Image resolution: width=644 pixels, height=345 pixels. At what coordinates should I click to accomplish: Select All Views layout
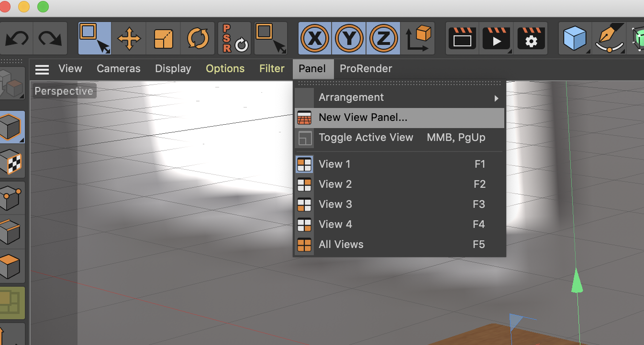tap(400, 245)
